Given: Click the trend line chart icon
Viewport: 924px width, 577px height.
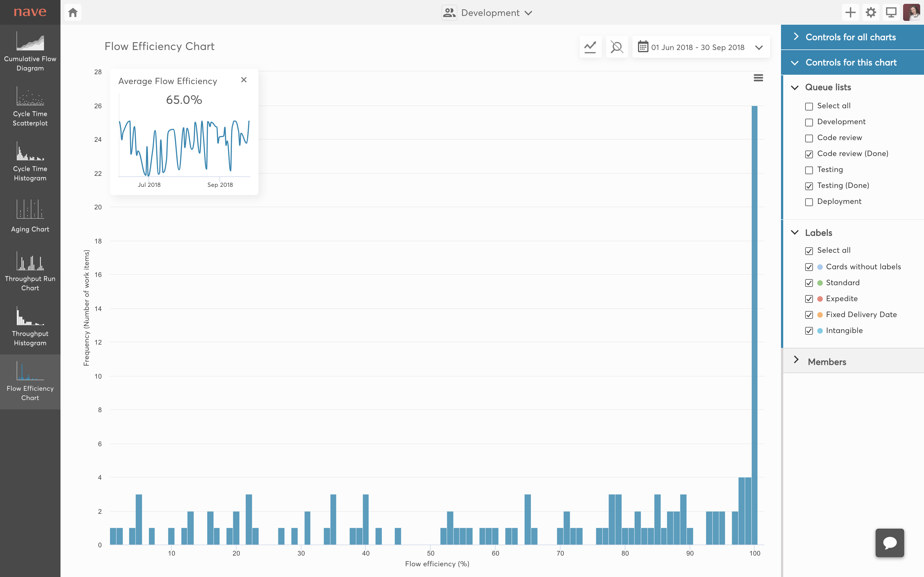Looking at the screenshot, I should point(590,47).
